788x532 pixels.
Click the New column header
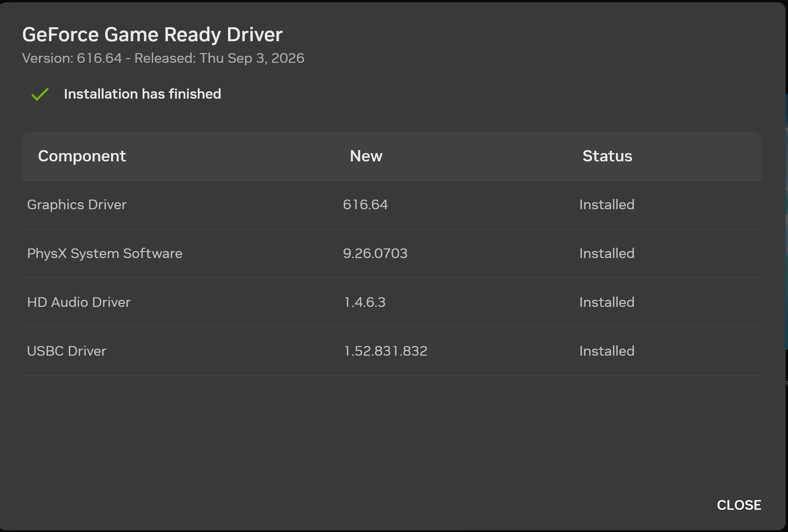tap(366, 156)
